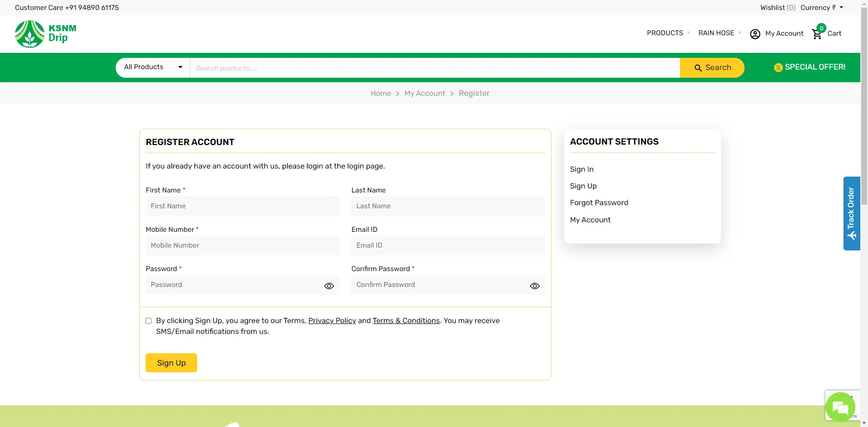
Task: Open My Account in the header
Action: click(784, 33)
